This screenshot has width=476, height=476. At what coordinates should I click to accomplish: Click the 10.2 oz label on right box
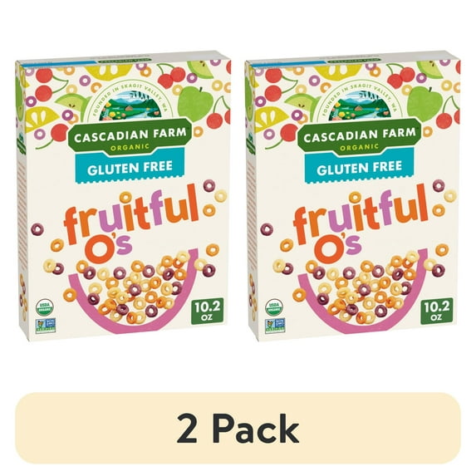point(436,312)
